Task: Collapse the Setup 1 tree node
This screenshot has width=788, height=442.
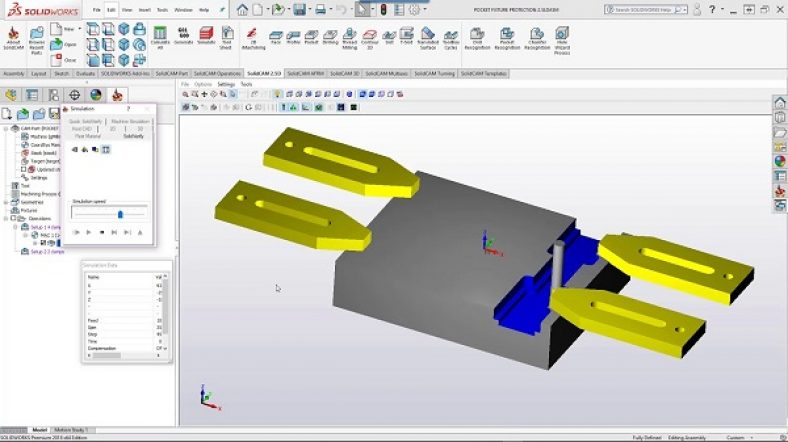Action: (x=16, y=227)
